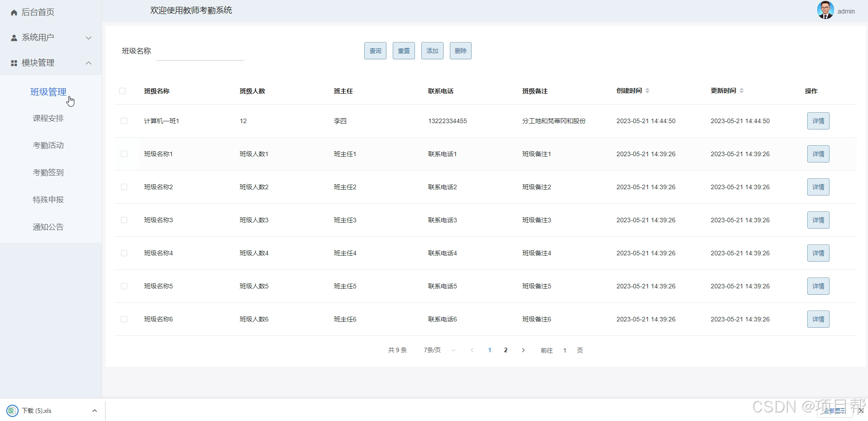Image resolution: width=868 pixels, height=421 pixels.
Task: Check the row for 班级名称1
Action: [x=124, y=154]
